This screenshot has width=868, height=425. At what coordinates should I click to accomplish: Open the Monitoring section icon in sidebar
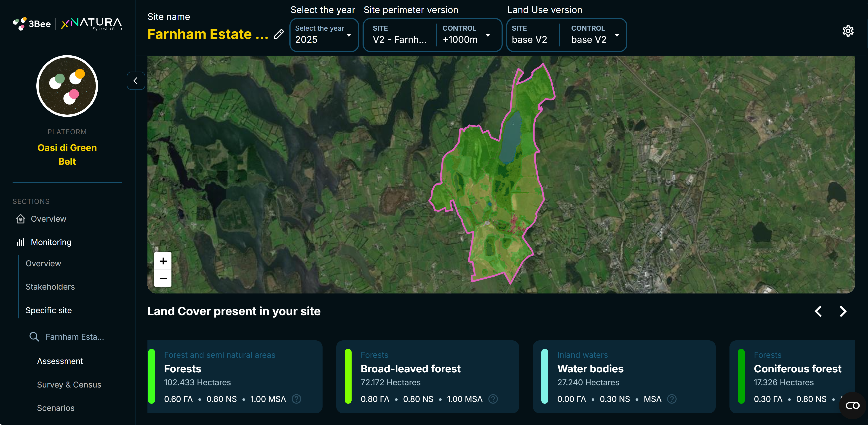(x=20, y=242)
